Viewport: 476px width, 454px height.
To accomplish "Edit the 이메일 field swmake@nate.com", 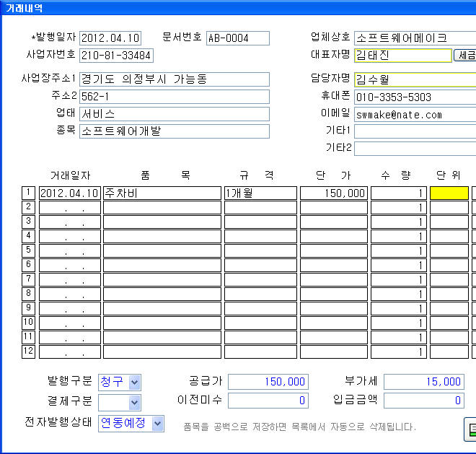I will click(415, 114).
